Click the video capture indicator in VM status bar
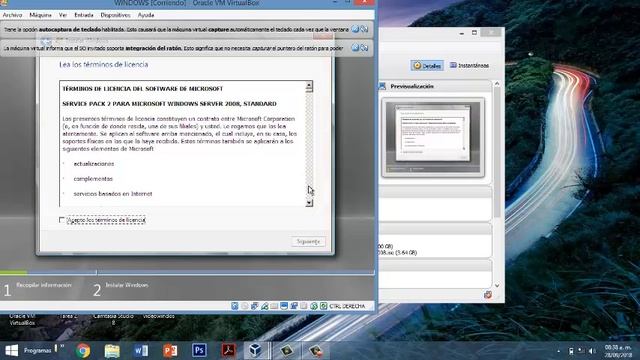640x360 pixels. point(294,306)
